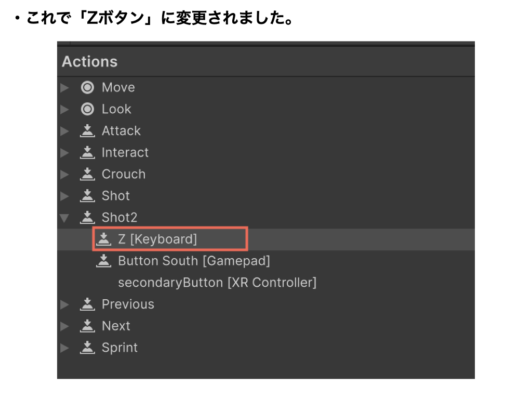
Task: Select the Shot action row
Action: pyautogui.click(x=115, y=196)
